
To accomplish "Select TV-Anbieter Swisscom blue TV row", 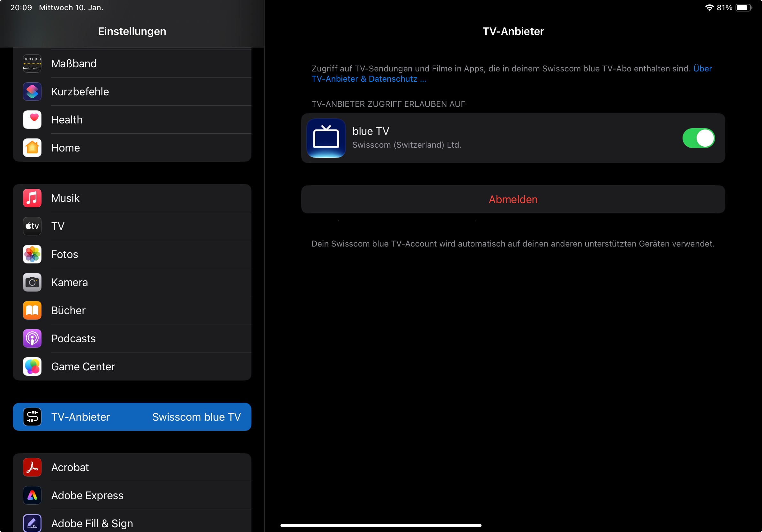I will point(132,417).
